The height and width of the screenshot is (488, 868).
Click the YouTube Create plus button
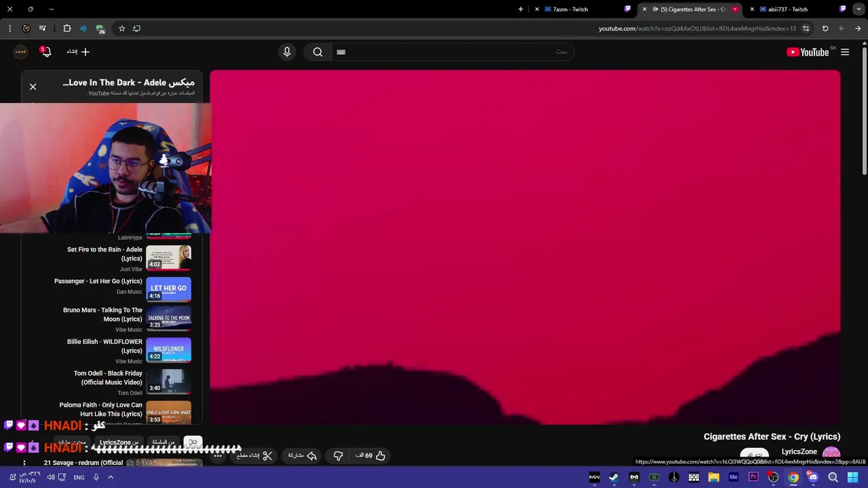[x=78, y=52]
